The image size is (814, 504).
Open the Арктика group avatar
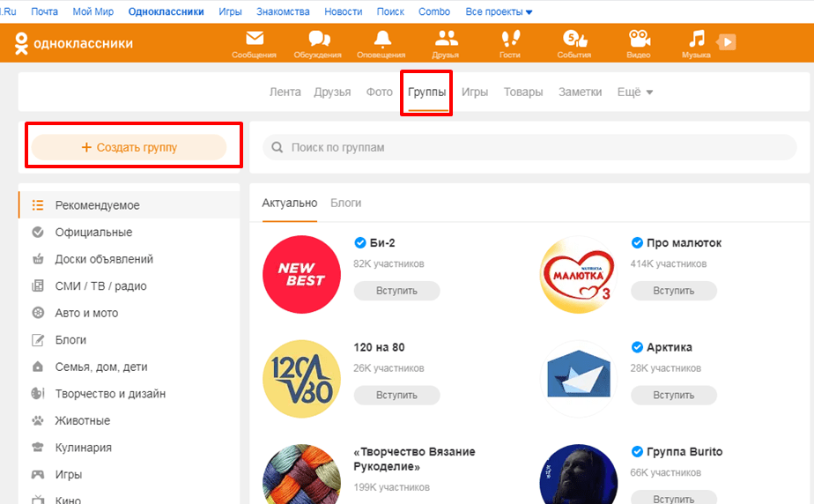click(578, 379)
